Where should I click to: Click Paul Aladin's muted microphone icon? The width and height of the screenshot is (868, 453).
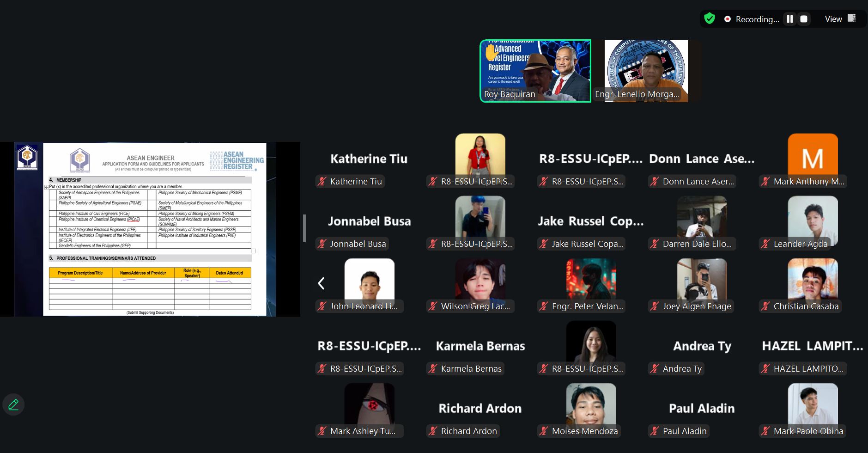point(655,431)
